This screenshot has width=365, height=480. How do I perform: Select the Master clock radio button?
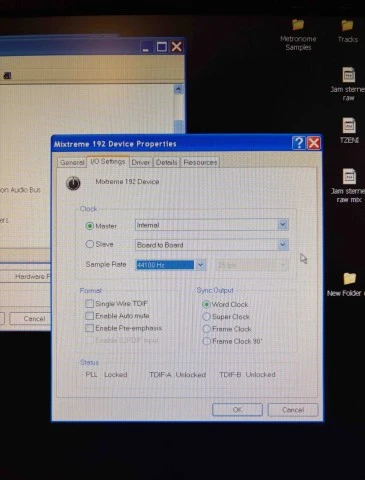coord(89,226)
